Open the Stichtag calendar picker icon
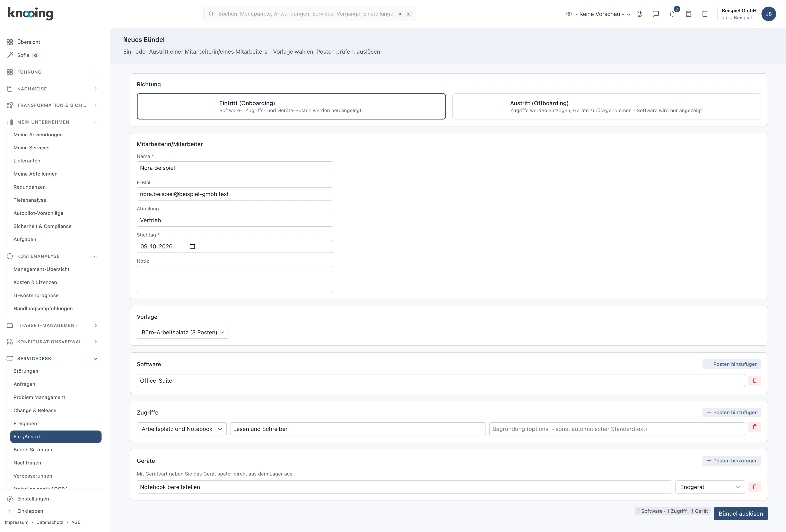The width and height of the screenshot is (786, 532). [192, 246]
